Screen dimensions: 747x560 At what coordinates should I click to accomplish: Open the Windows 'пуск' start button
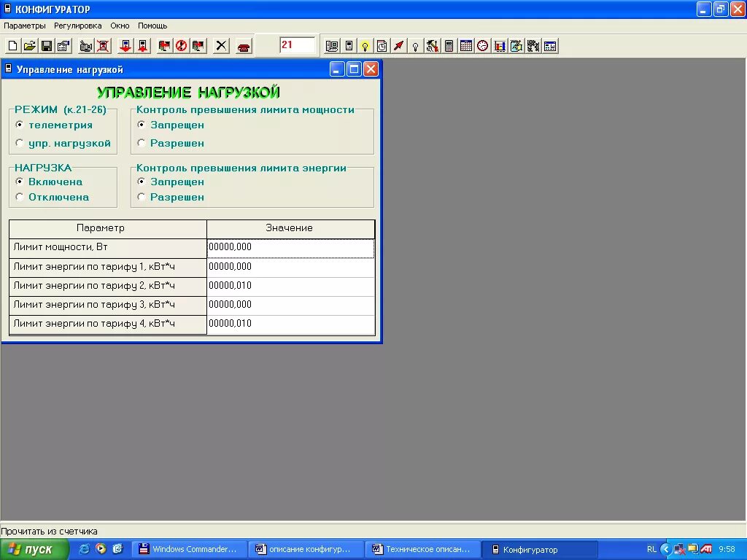click(x=34, y=550)
